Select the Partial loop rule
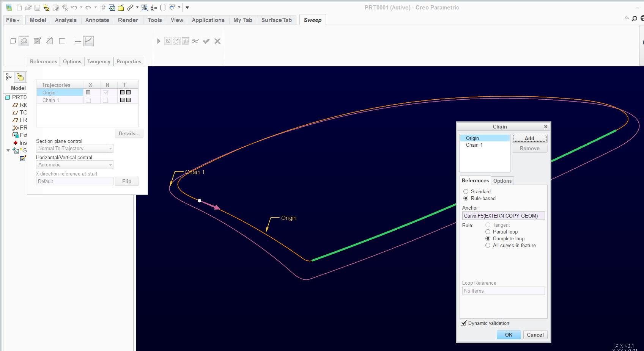Image resolution: width=644 pixels, height=351 pixels. (x=488, y=232)
